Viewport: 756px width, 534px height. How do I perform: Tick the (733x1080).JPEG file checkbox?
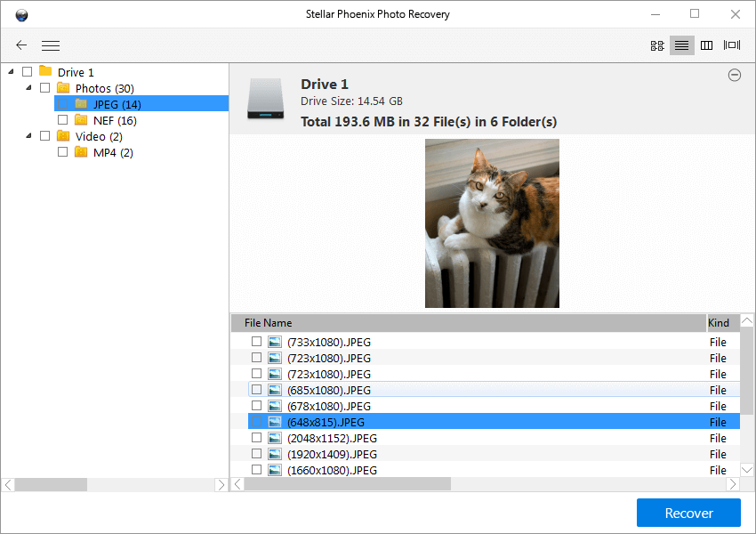[256, 342]
